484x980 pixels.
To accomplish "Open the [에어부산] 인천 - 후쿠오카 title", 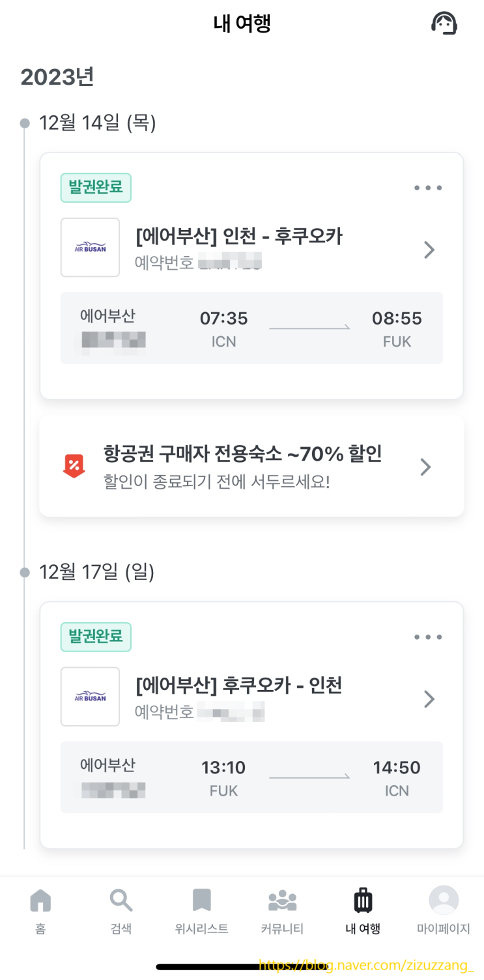I will tap(238, 236).
